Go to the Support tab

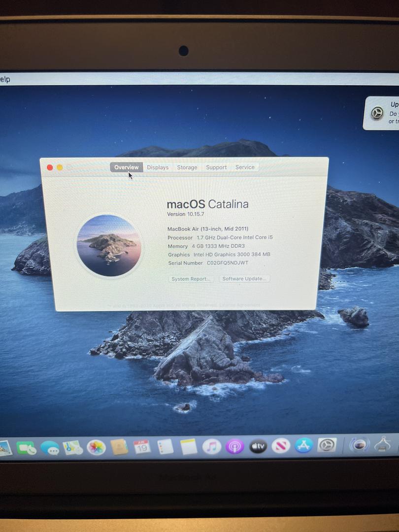[216, 167]
